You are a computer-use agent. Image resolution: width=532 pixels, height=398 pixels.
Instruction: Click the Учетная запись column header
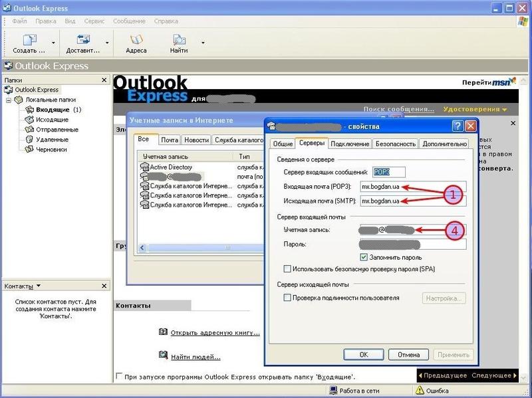point(186,156)
